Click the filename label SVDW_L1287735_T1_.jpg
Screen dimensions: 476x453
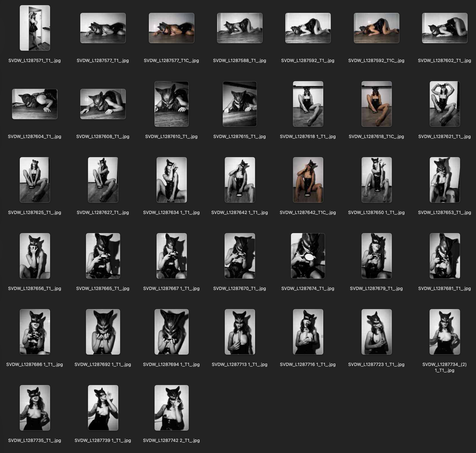point(35,441)
